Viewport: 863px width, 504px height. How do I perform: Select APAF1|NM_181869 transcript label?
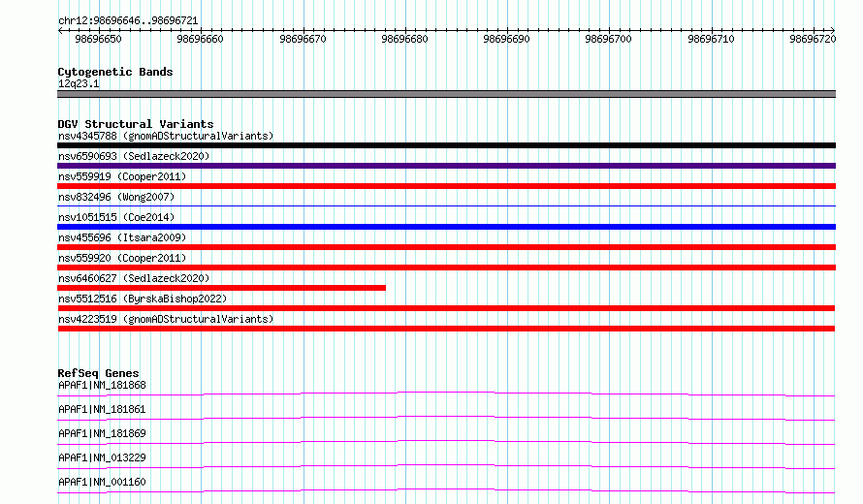(102, 433)
